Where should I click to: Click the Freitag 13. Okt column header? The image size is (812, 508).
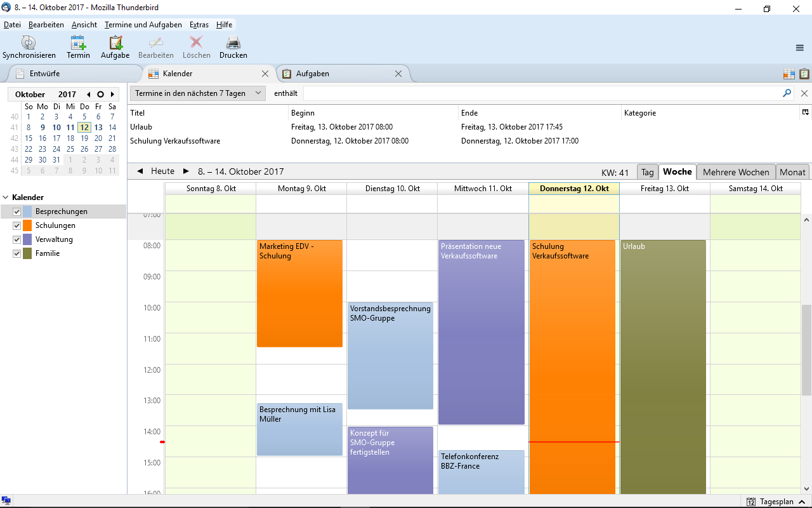click(664, 189)
